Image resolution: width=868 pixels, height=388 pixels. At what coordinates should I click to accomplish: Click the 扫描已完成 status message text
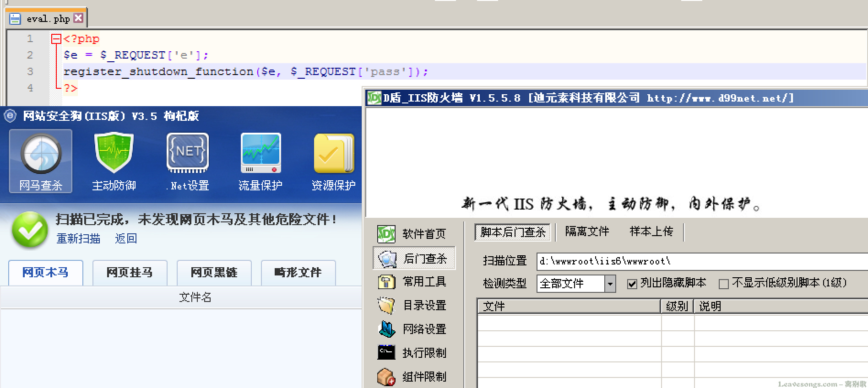pyautogui.click(x=196, y=220)
